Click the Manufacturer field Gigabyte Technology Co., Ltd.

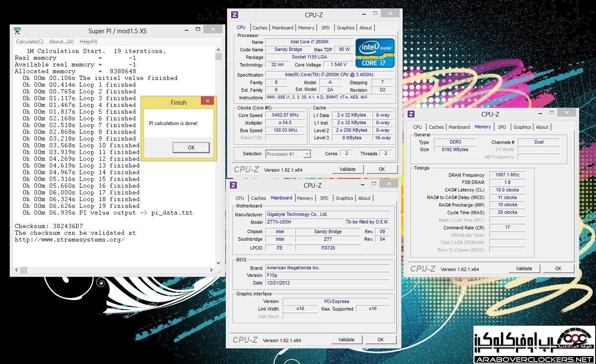pos(327,214)
